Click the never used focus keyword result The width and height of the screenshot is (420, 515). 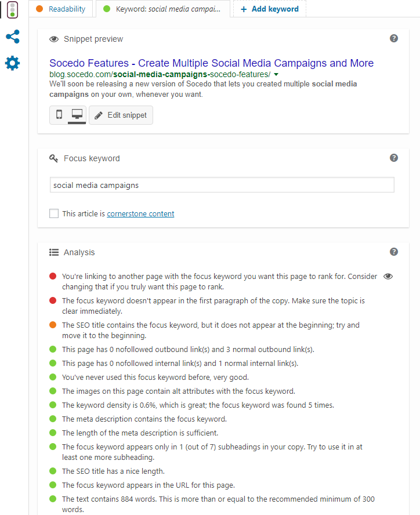[x=155, y=378]
